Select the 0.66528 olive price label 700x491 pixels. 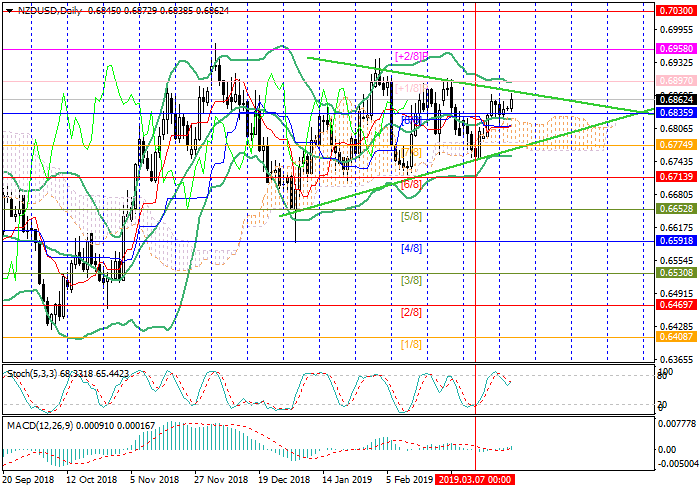pos(676,208)
